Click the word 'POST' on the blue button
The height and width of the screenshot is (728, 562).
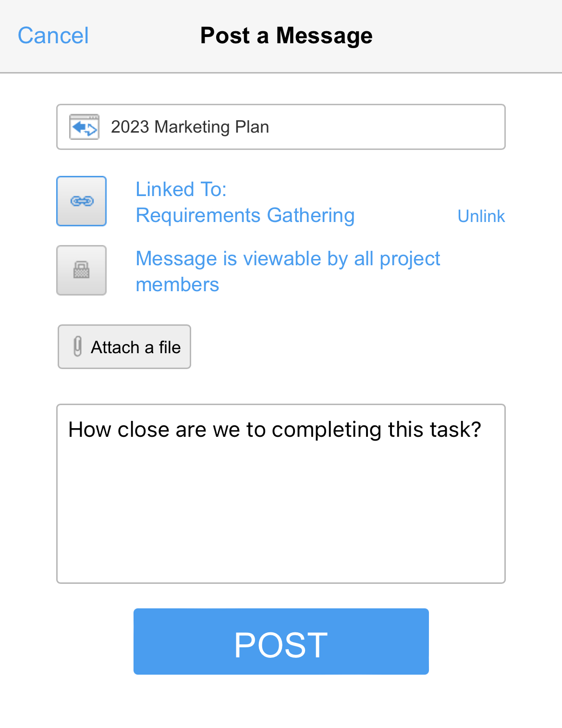pyautogui.click(x=281, y=644)
